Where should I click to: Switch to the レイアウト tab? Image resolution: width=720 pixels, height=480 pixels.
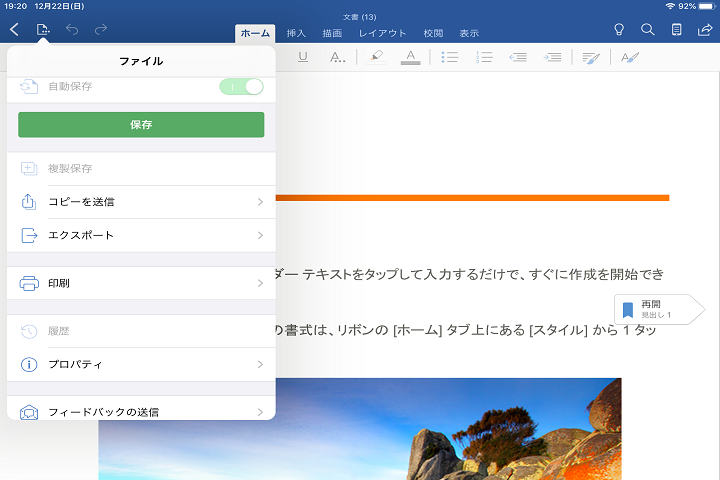point(382,33)
